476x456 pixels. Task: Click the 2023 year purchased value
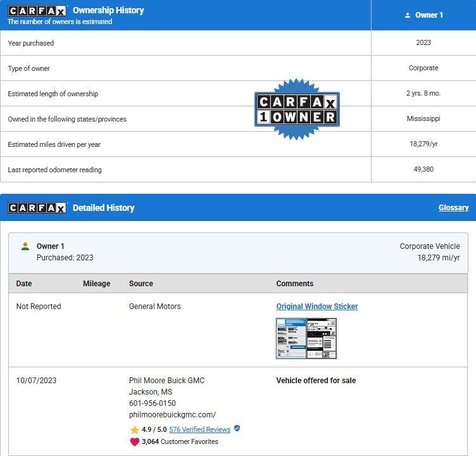coord(423,42)
